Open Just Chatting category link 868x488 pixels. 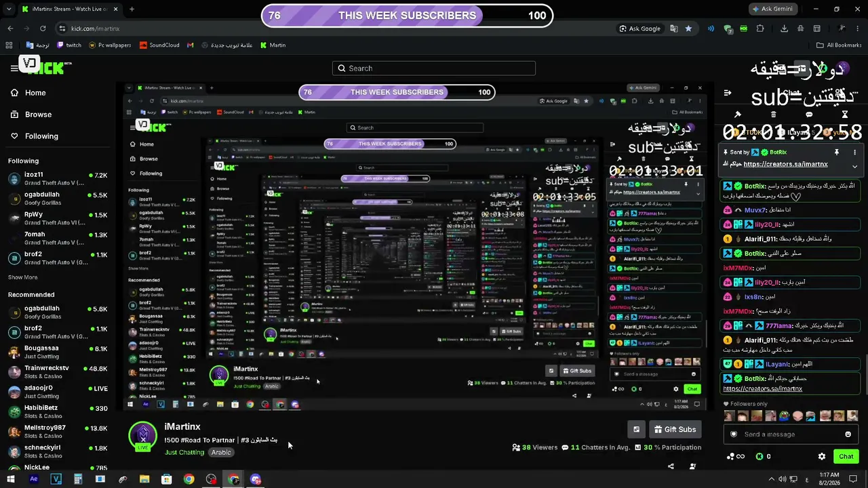(x=184, y=452)
